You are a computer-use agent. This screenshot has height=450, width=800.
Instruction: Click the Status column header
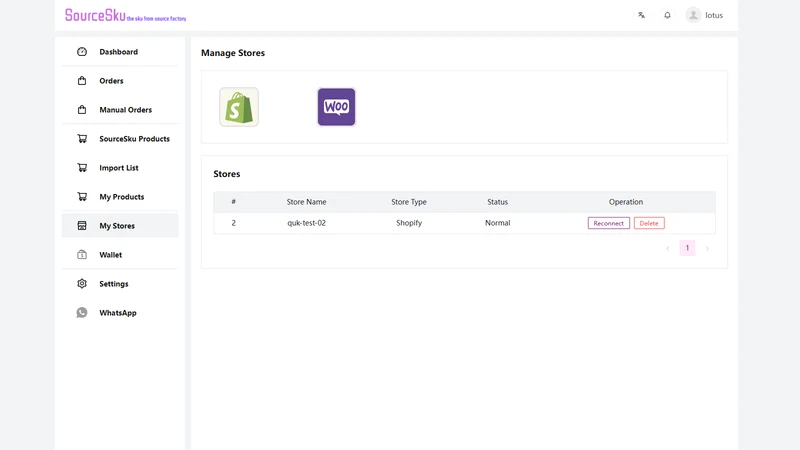pyautogui.click(x=497, y=202)
